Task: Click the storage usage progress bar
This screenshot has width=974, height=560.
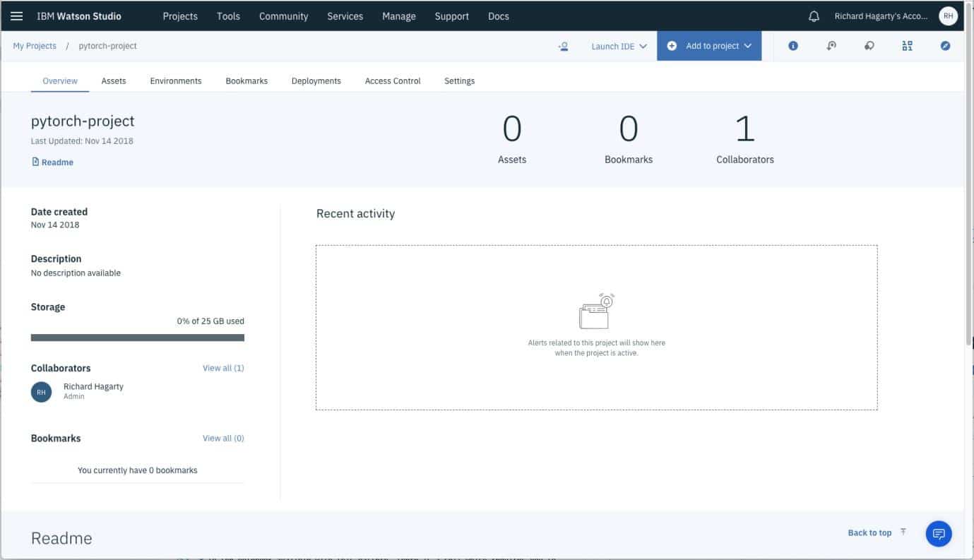Action: coord(138,338)
